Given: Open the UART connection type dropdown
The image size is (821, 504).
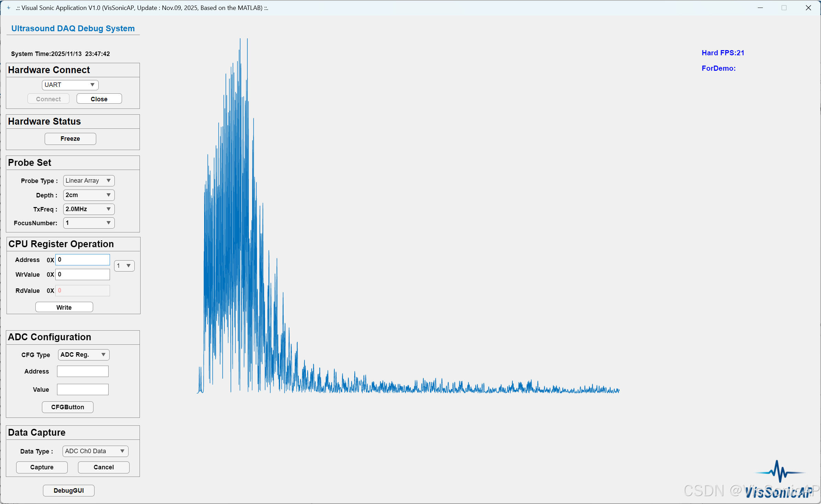Looking at the screenshot, I should (x=70, y=85).
